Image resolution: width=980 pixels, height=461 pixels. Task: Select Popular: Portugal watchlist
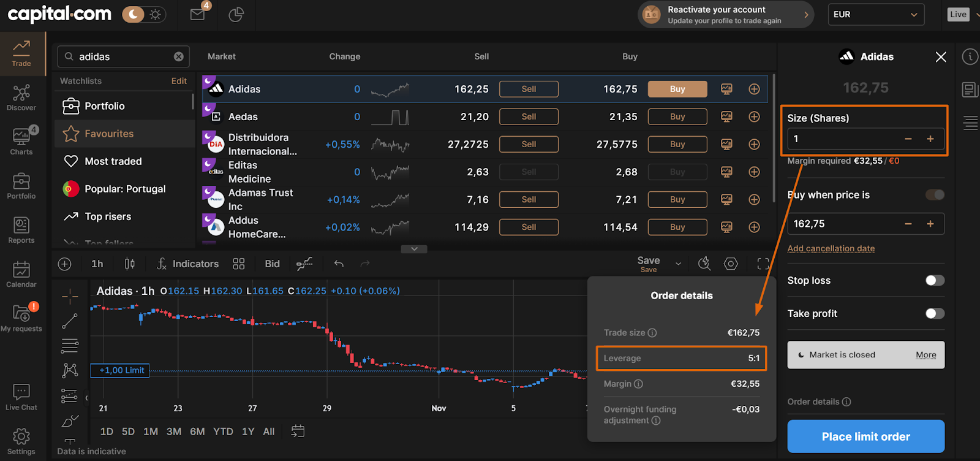tap(125, 189)
